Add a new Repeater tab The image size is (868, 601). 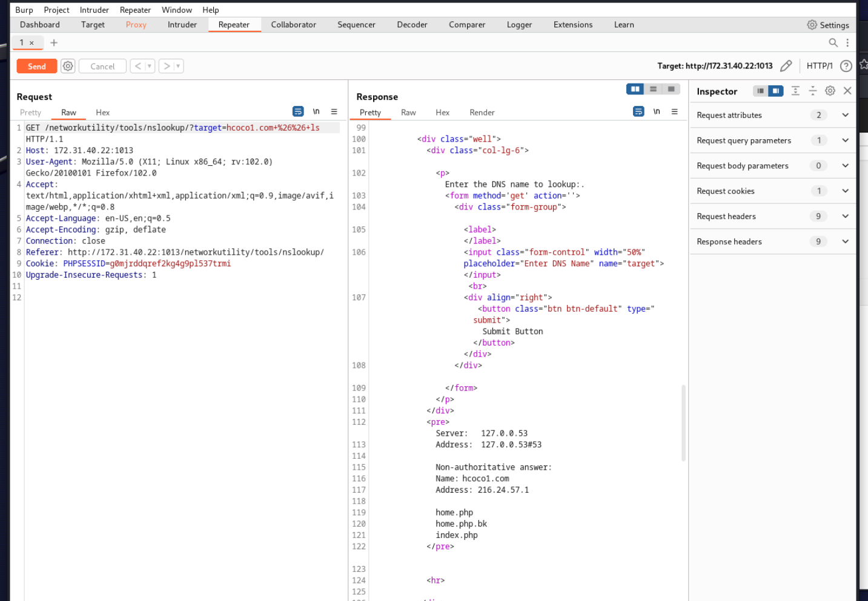coord(54,42)
